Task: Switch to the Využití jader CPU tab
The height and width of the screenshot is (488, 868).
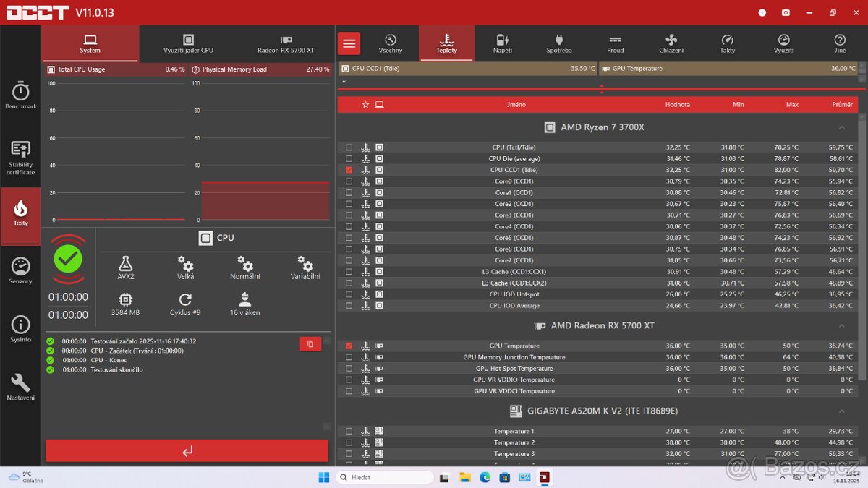Action: point(188,43)
